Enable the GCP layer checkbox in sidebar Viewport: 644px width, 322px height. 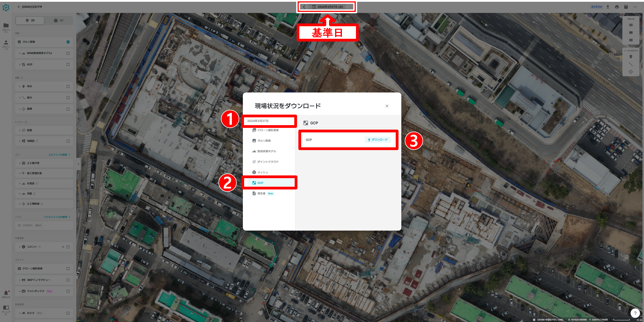coord(68,65)
